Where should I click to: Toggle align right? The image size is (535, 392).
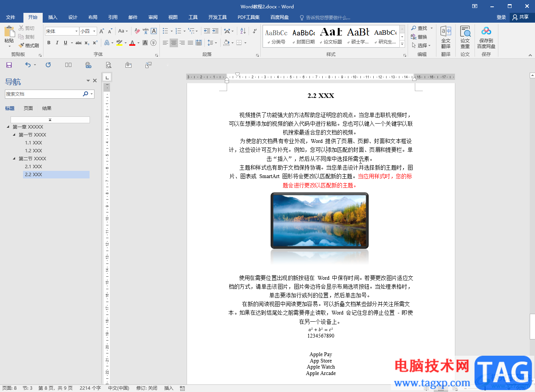coord(182,43)
